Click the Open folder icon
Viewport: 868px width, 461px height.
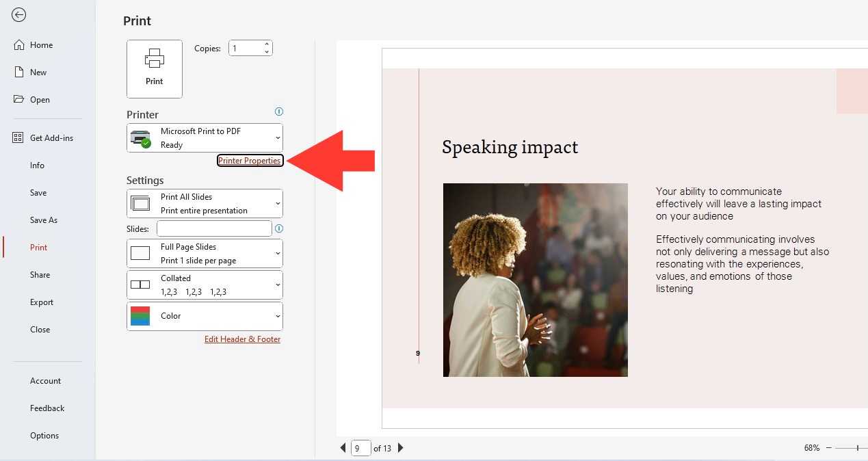(x=18, y=99)
